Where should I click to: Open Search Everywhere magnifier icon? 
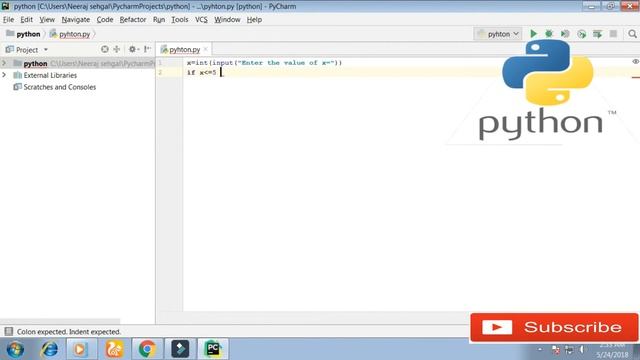[632, 34]
